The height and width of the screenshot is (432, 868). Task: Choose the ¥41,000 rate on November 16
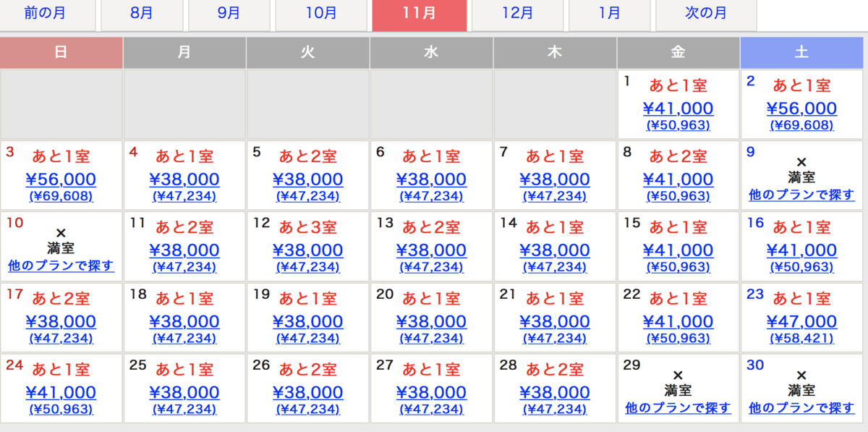coord(801,250)
